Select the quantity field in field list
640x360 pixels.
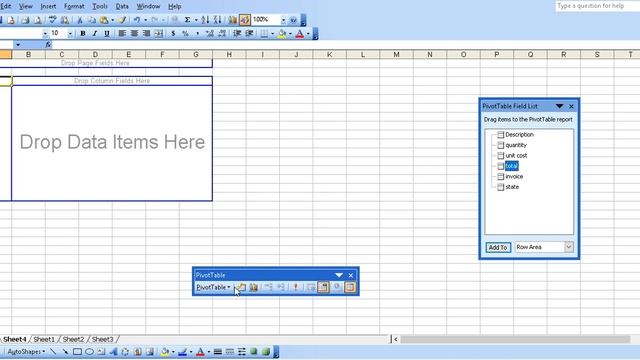click(x=516, y=145)
